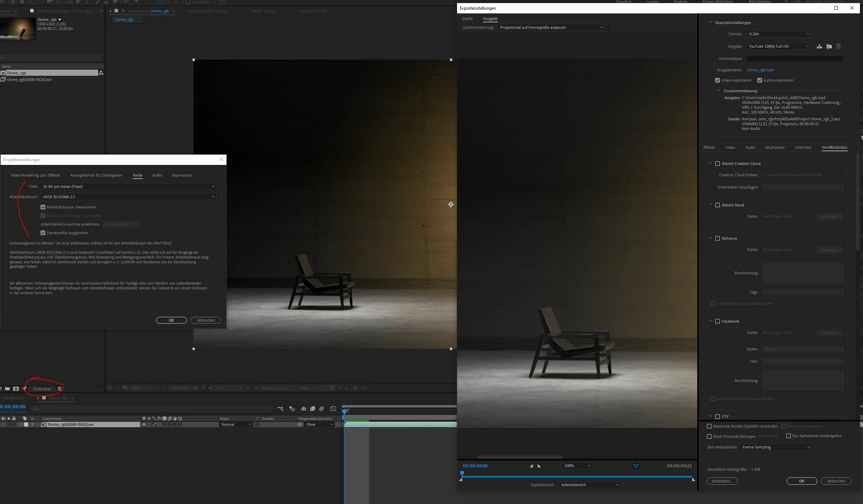Screen dimensions: 863x504
Task: Collapse the Zusammenfassung section
Action: tap(719, 91)
